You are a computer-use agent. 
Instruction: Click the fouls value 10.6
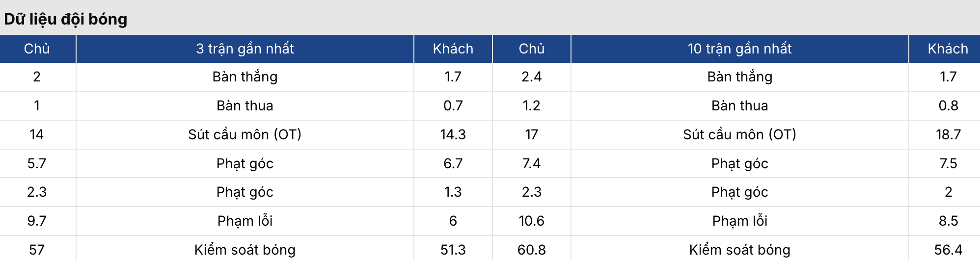[x=531, y=221]
